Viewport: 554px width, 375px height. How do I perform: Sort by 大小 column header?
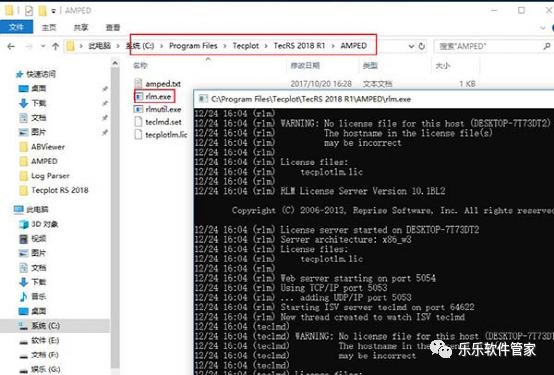pyautogui.click(x=443, y=65)
